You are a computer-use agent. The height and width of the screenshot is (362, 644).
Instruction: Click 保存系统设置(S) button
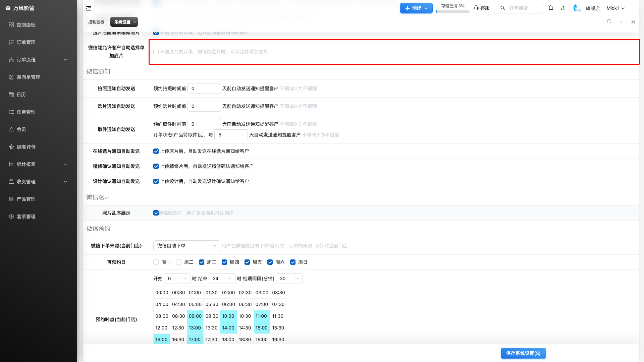523,353
